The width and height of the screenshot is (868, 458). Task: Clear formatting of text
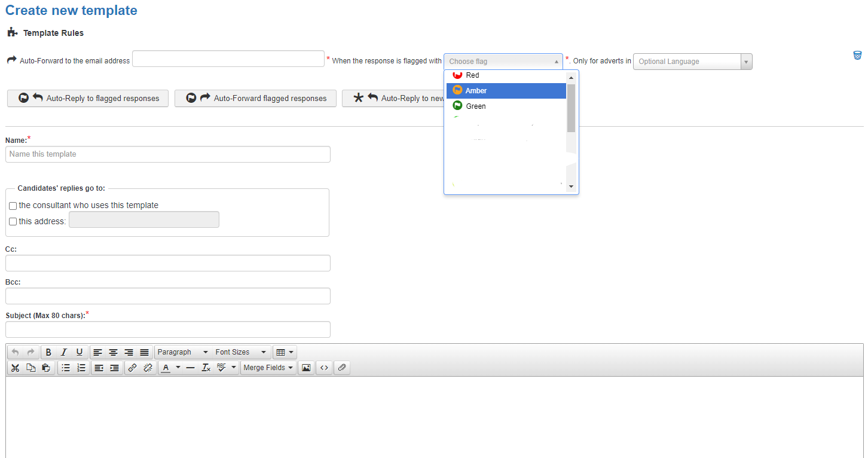206,368
